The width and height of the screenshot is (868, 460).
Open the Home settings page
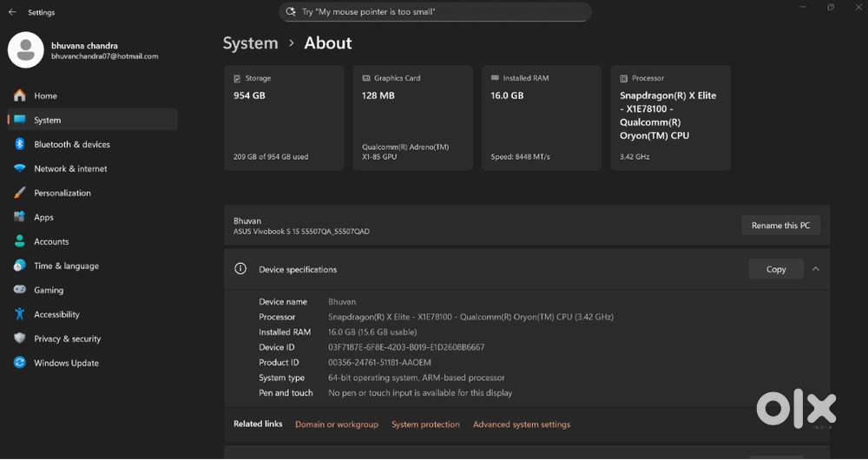point(45,96)
